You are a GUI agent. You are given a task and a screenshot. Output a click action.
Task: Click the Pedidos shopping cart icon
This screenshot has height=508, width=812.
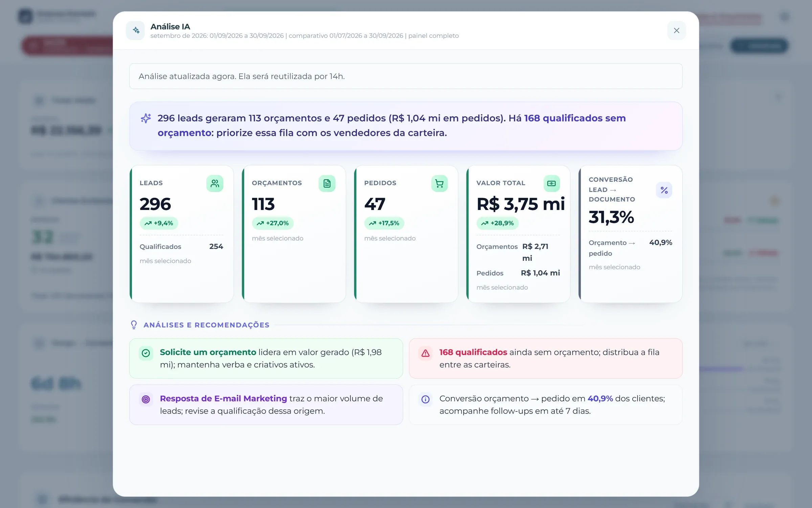(x=439, y=184)
